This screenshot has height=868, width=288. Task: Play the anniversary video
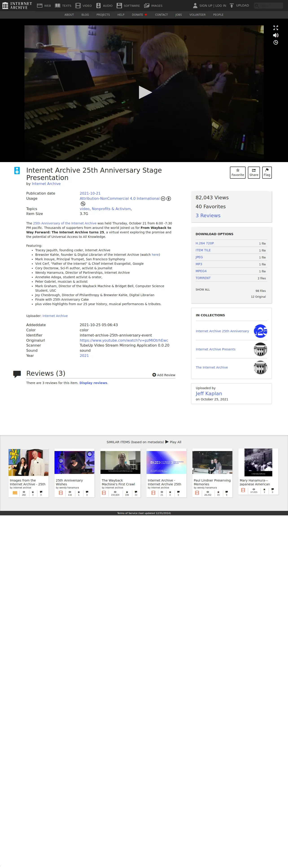(145, 92)
